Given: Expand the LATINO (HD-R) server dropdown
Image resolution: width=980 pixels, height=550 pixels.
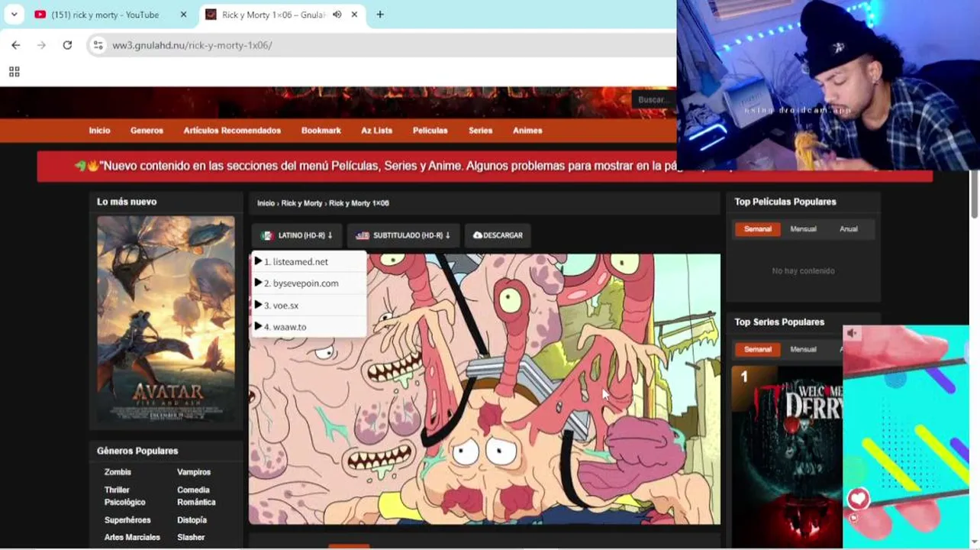Looking at the screenshot, I should (x=297, y=235).
